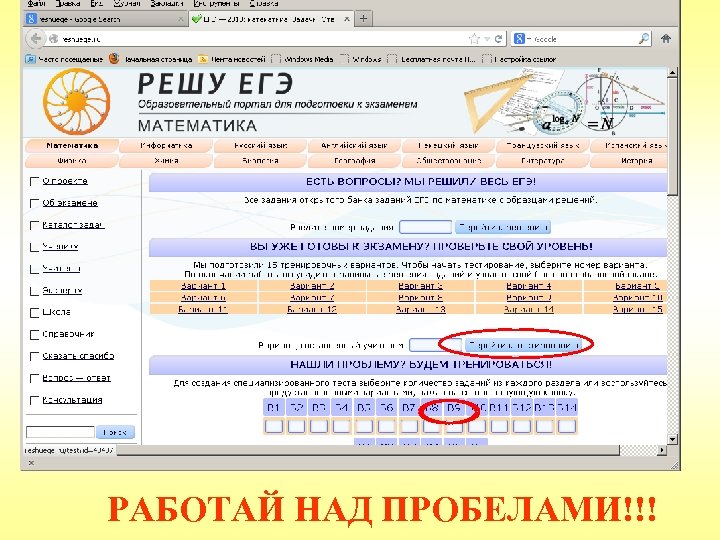Tick the box beside Об экзамене
The height and width of the screenshot is (540, 720).
[34, 203]
